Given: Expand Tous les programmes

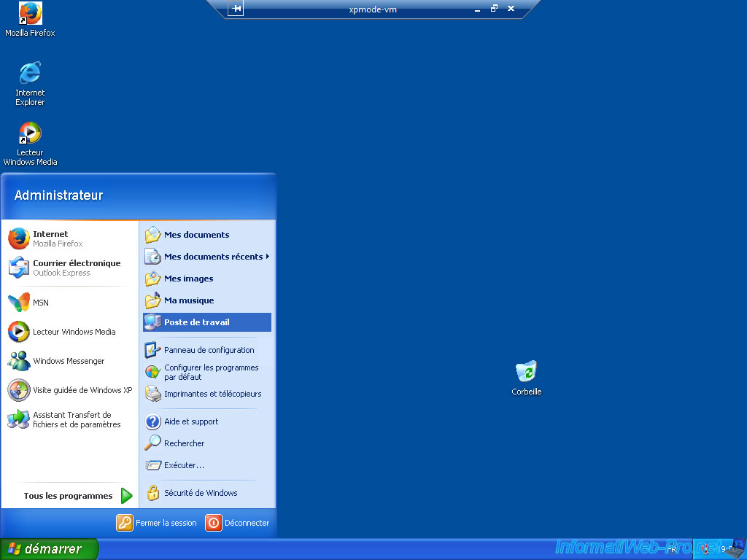Looking at the screenshot, I should point(77,496).
